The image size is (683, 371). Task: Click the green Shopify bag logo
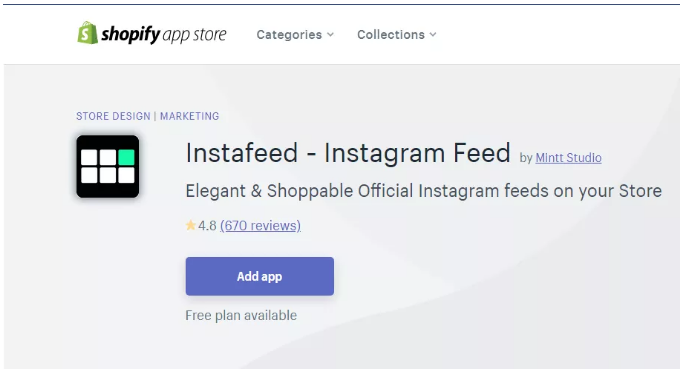88,33
